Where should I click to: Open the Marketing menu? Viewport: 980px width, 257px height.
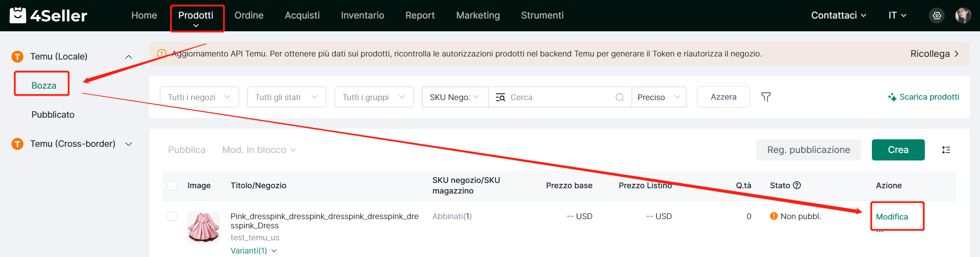point(478,15)
